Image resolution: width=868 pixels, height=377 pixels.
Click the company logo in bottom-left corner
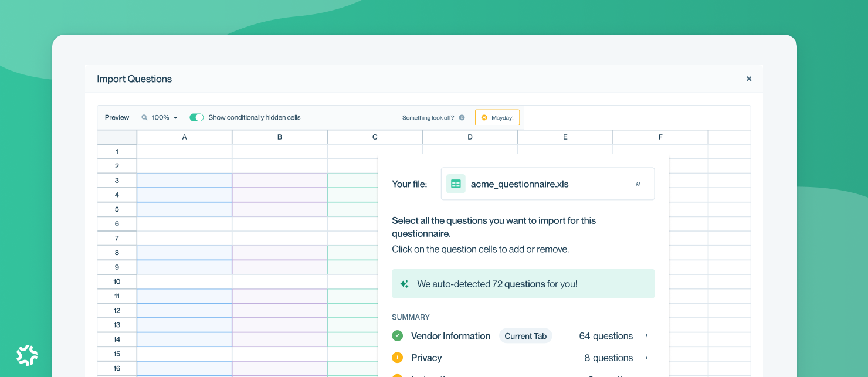27,355
